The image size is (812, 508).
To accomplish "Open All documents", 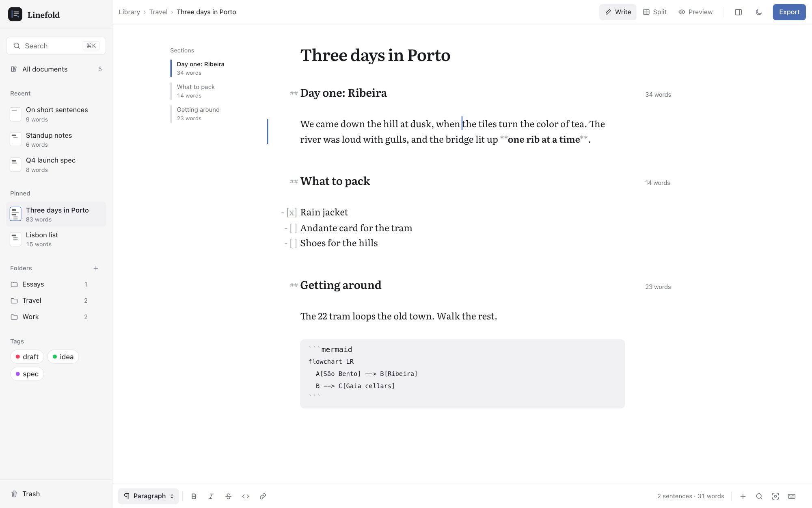I will coord(56,69).
